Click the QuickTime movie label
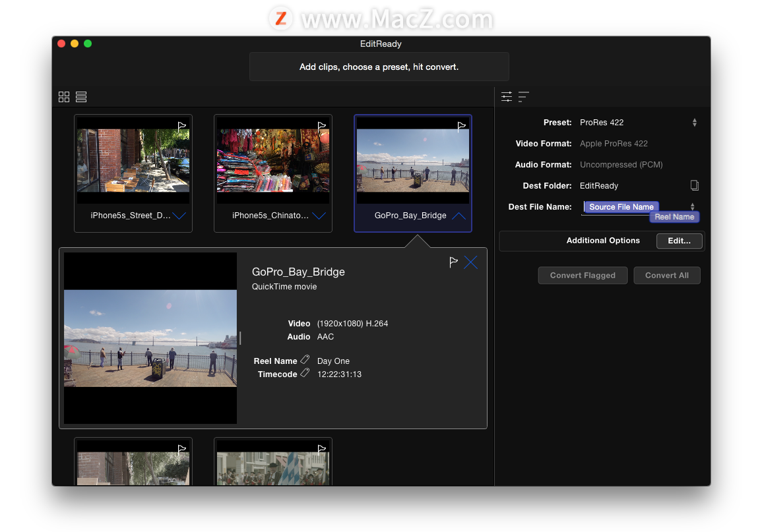Screen dimensions: 760x532 [284, 286]
